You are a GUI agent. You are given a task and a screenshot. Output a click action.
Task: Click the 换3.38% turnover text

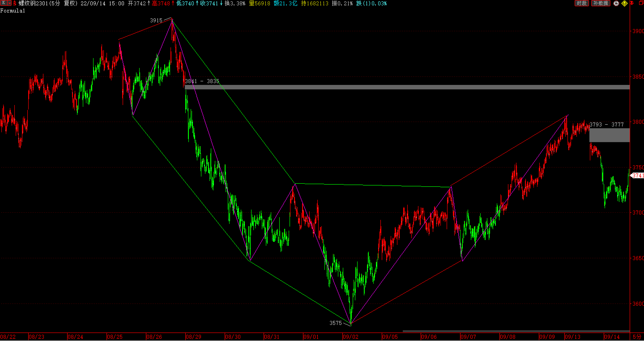tap(235, 4)
